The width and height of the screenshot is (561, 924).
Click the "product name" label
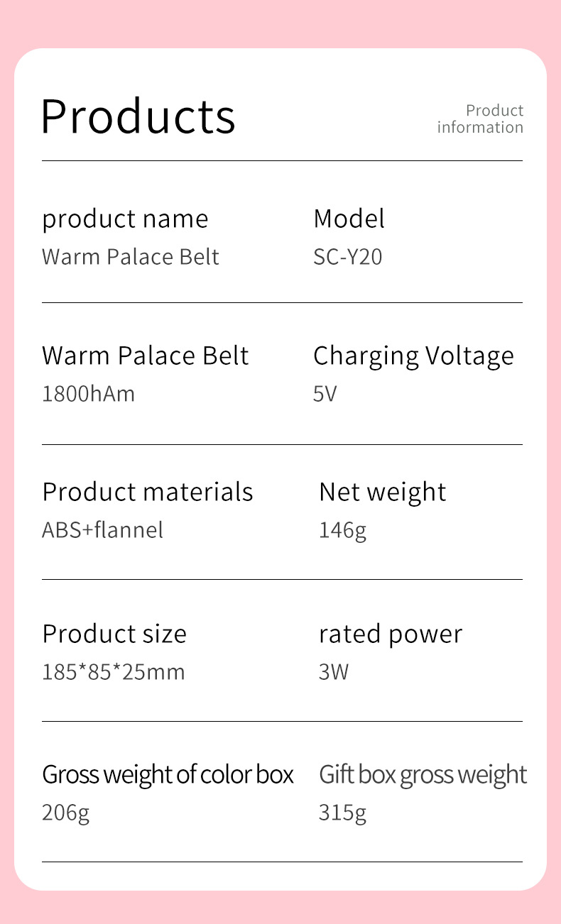[x=125, y=219]
